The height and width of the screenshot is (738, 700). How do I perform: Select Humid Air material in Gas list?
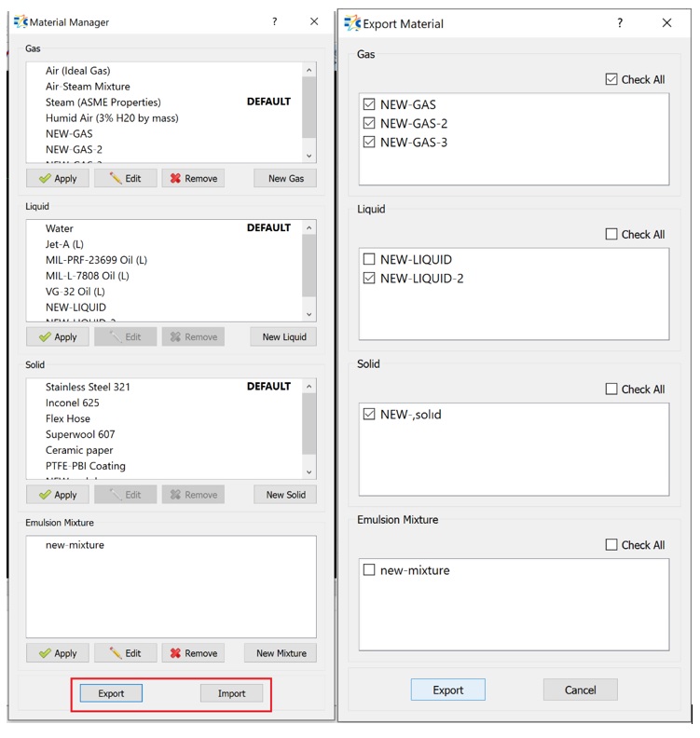[112, 118]
